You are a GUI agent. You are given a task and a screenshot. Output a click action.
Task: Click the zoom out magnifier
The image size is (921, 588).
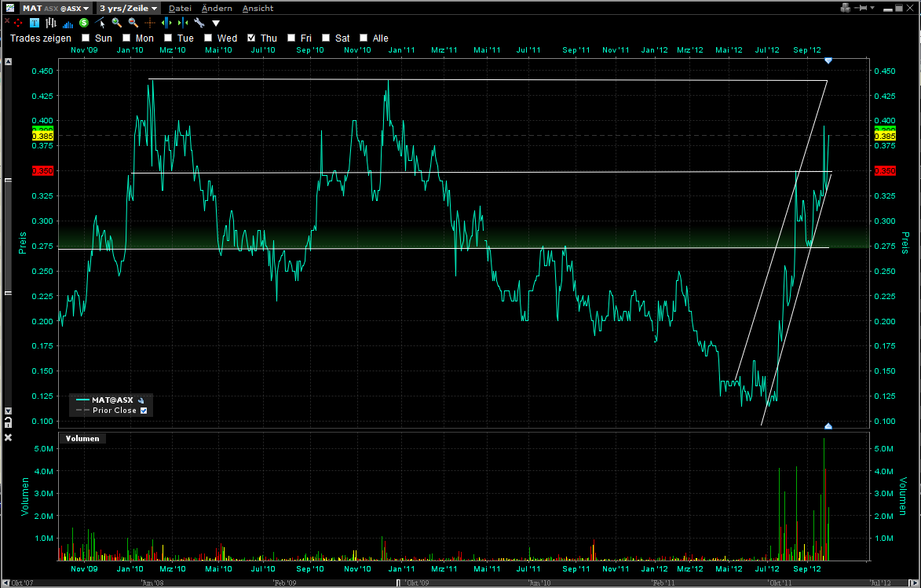tap(133, 23)
